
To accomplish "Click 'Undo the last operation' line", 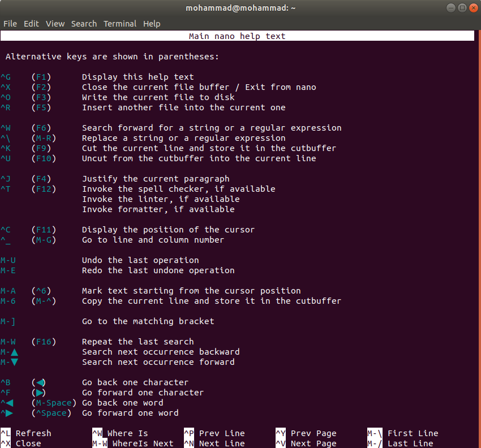I will 140,260.
